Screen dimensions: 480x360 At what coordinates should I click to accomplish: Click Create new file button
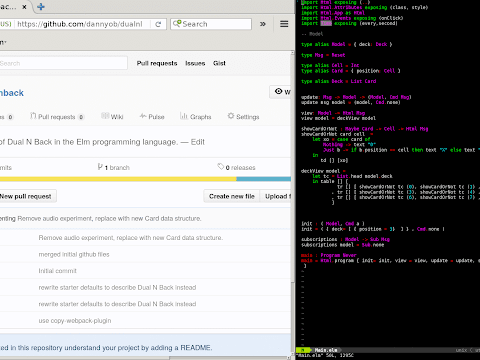(232, 196)
